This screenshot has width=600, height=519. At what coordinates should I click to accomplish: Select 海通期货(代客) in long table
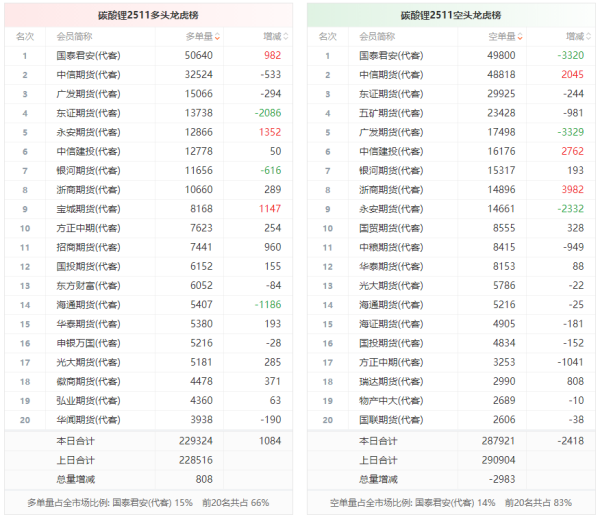tap(88, 305)
